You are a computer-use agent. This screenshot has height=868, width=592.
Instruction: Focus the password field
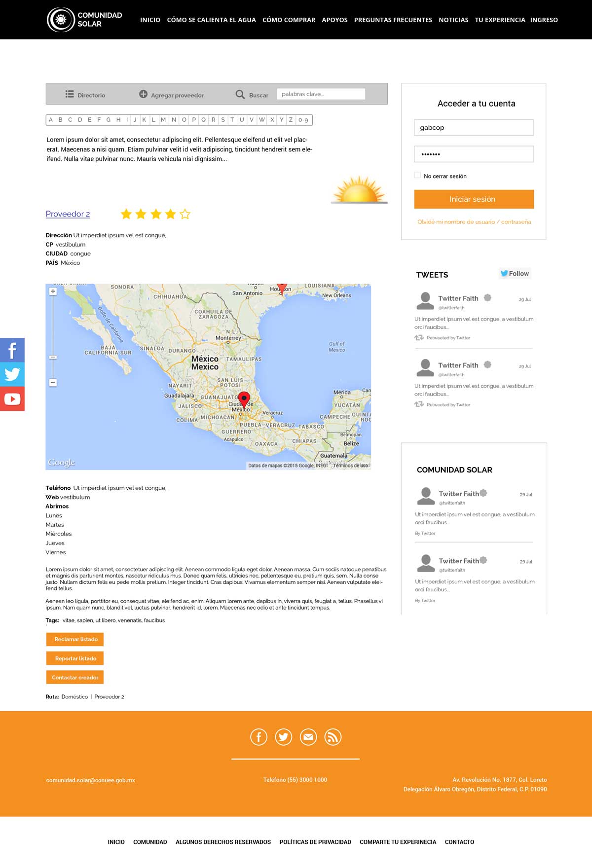pyautogui.click(x=474, y=154)
